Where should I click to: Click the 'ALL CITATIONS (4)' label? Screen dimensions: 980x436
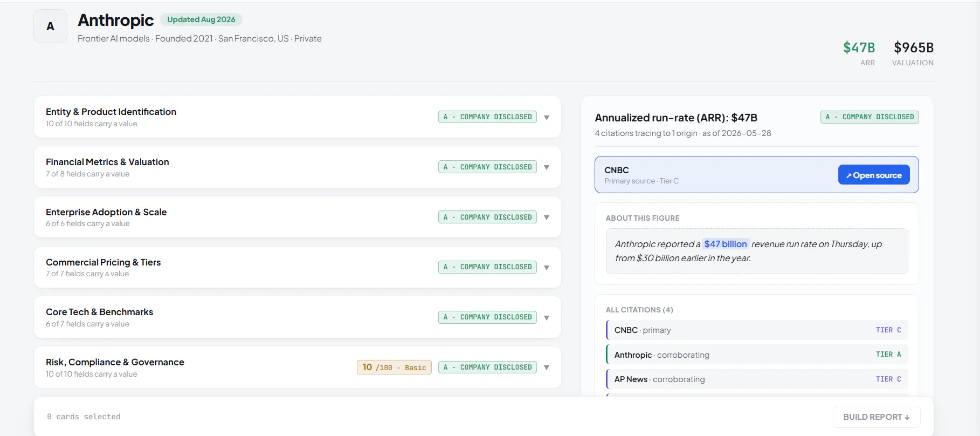click(639, 310)
